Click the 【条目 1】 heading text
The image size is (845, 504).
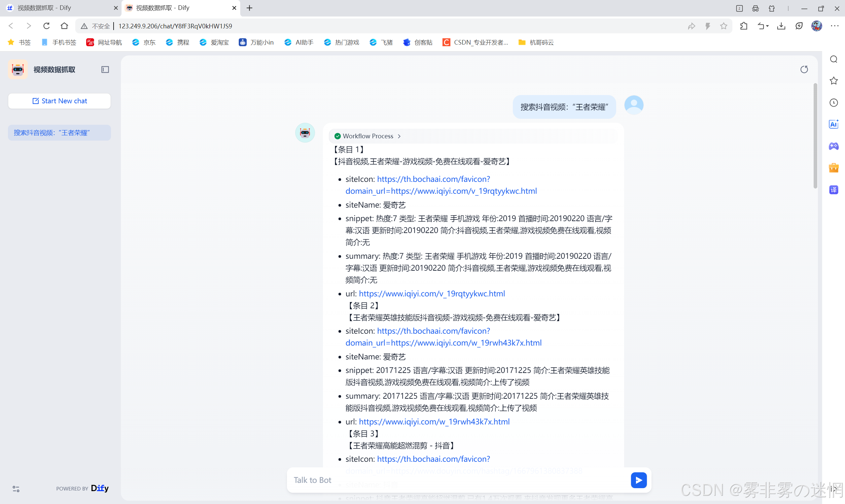(349, 149)
